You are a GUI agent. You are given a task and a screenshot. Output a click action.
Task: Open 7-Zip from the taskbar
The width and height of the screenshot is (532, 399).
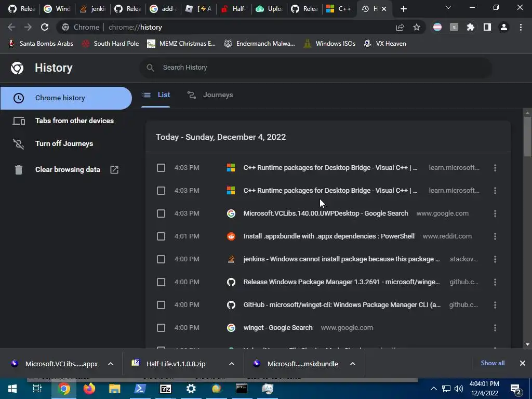166,389
